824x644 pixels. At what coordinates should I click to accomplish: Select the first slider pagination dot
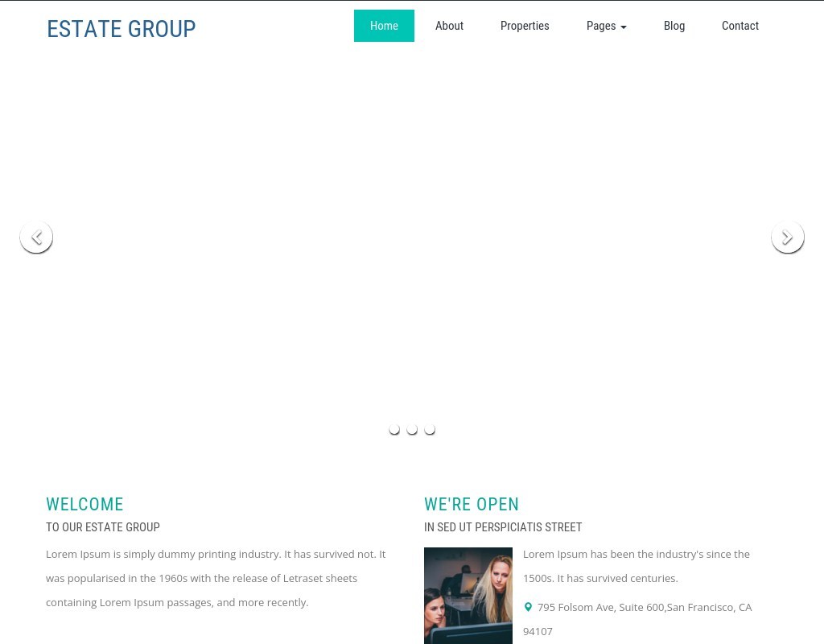tap(394, 429)
